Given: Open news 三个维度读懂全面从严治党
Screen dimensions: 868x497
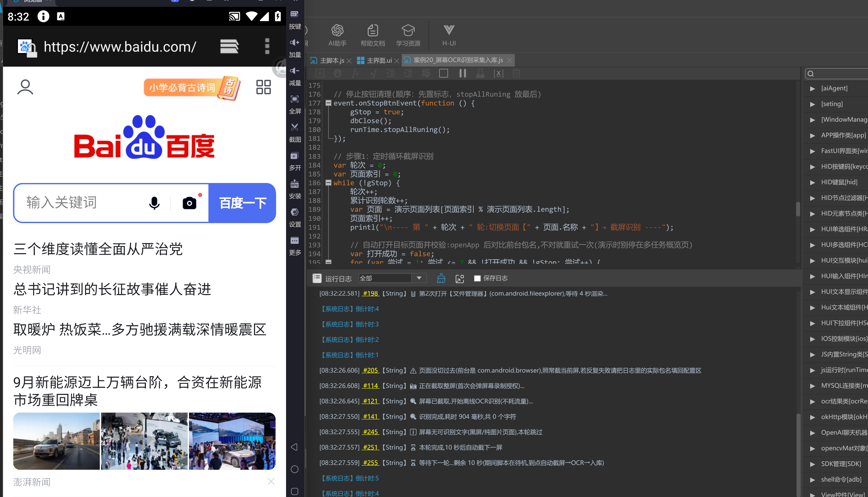Looking at the screenshot, I should [x=98, y=249].
